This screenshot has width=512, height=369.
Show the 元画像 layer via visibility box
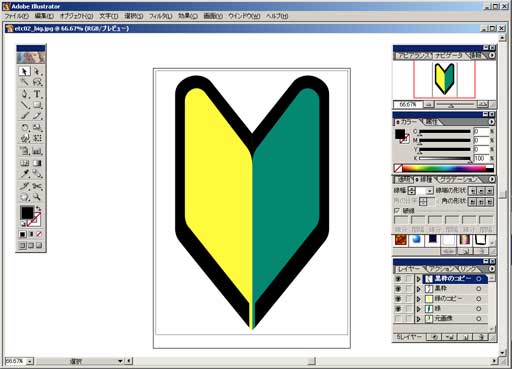click(398, 319)
